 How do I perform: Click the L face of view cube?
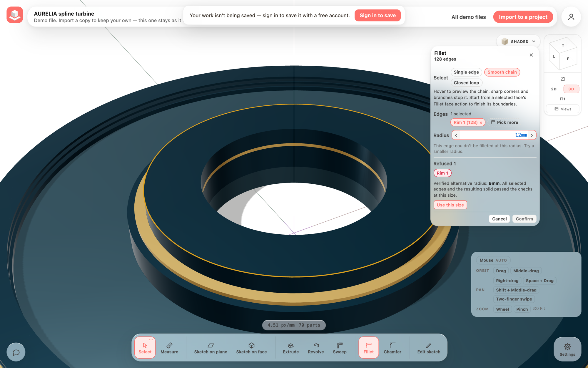click(x=554, y=57)
